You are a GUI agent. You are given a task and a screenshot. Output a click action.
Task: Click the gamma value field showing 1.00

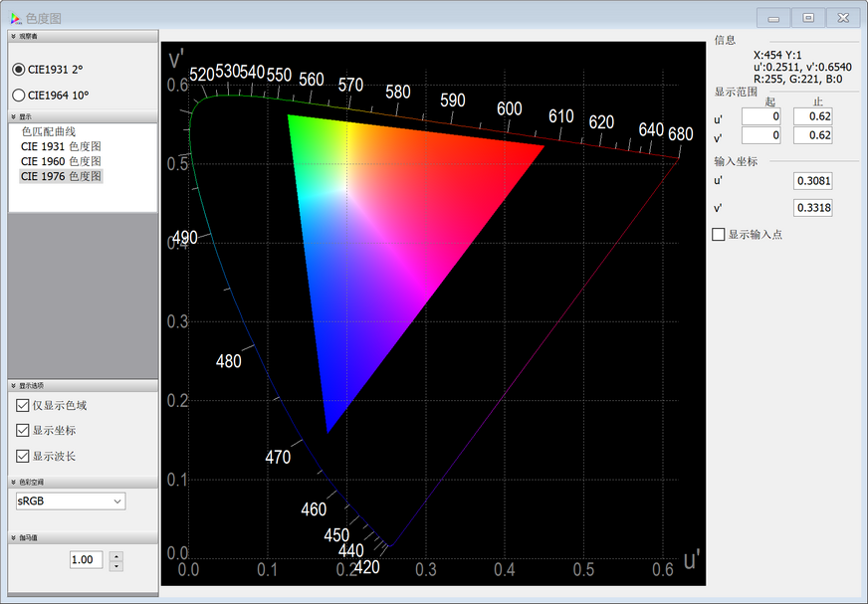(x=87, y=559)
